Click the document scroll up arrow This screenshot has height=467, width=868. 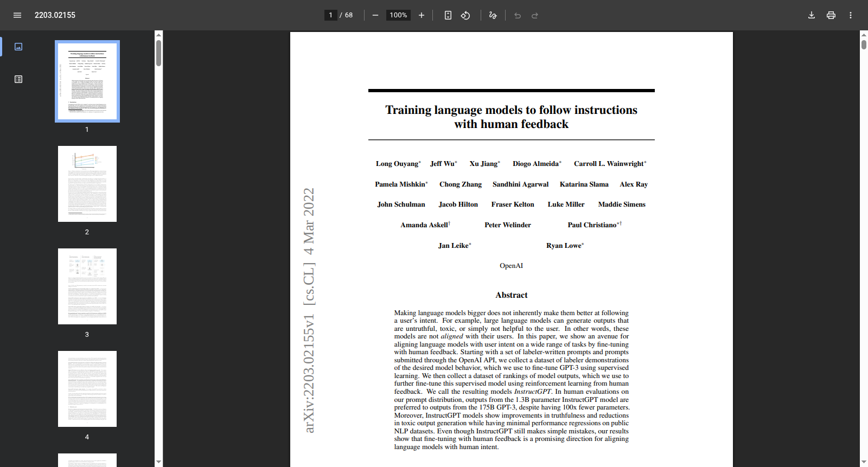tap(864, 35)
